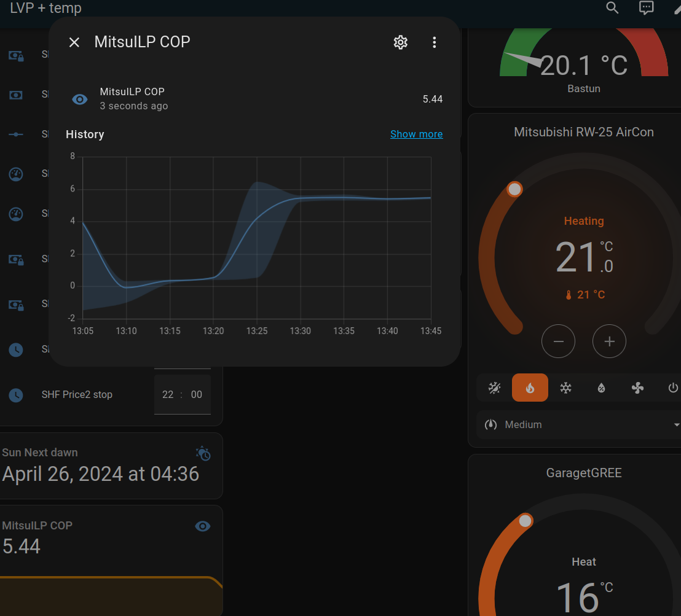Select the Fan only mode
The height and width of the screenshot is (616, 681).
(637, 388)
